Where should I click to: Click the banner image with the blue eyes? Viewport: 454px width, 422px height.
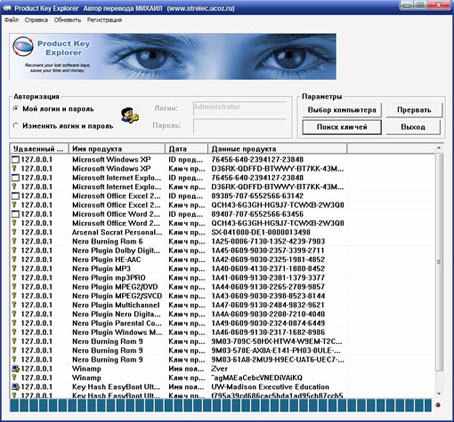(x=173, y=56)
